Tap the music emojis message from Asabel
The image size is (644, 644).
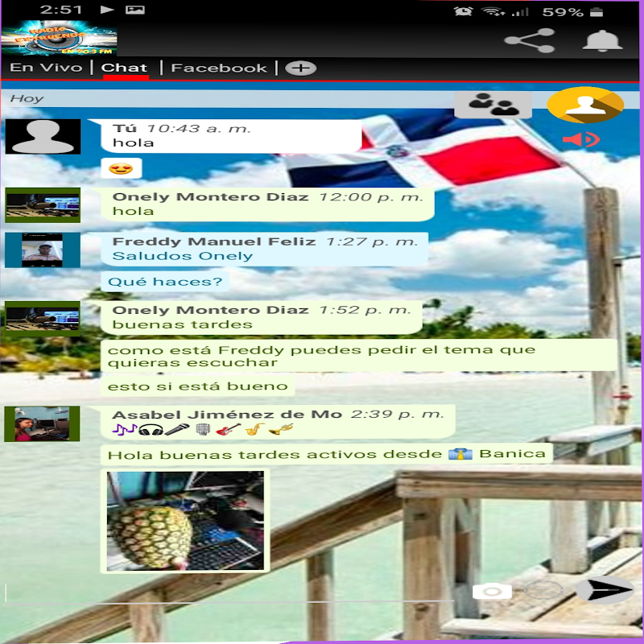click(203, 429)
